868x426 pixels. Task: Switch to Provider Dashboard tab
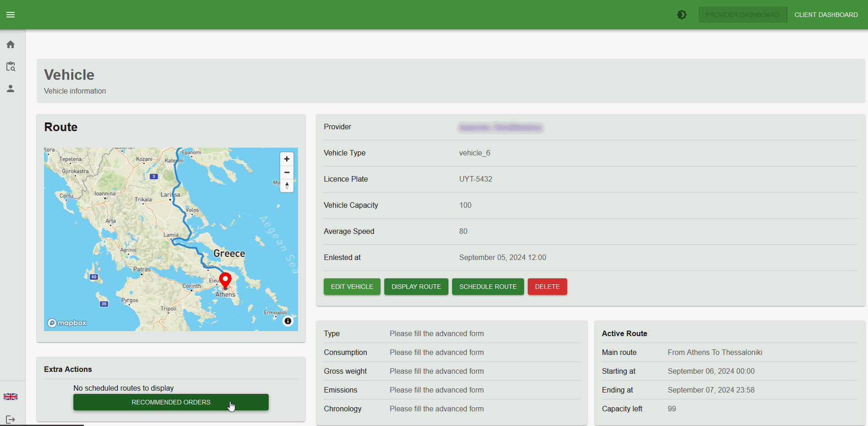click(x=742, y=15)
